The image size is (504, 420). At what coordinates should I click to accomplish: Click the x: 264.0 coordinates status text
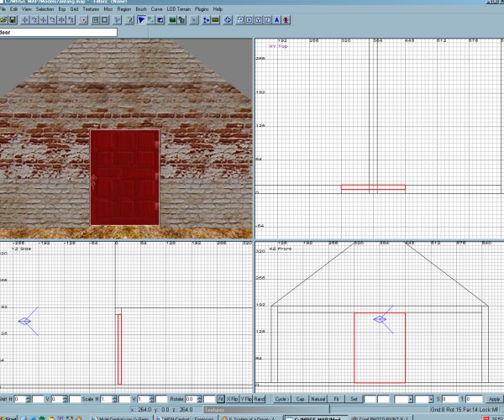tap(162, 410)
